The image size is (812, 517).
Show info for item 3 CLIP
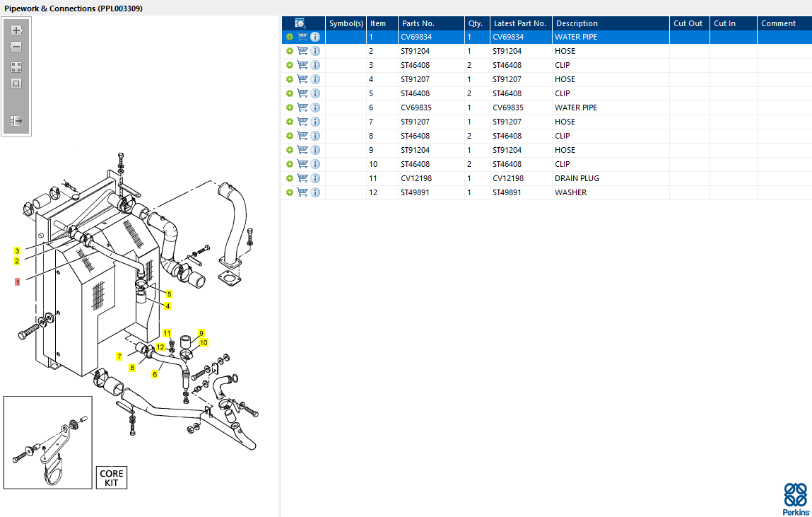[x=315, y=65]
